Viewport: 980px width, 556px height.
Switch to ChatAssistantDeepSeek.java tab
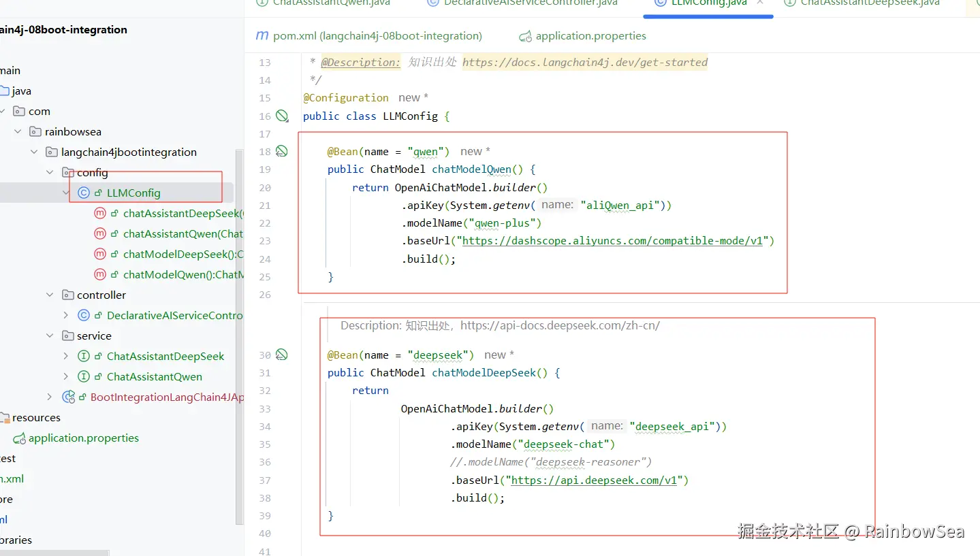click(x=870, y=3)
